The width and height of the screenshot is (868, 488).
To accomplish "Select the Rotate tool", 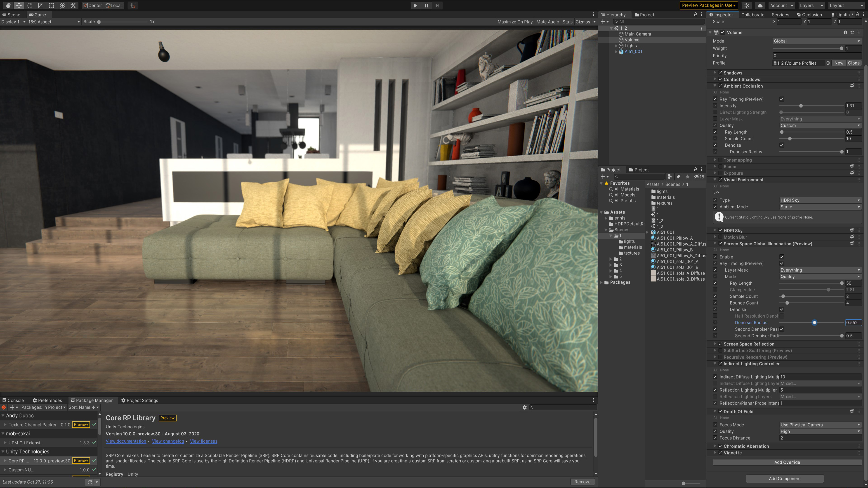I will coord(30,5).
